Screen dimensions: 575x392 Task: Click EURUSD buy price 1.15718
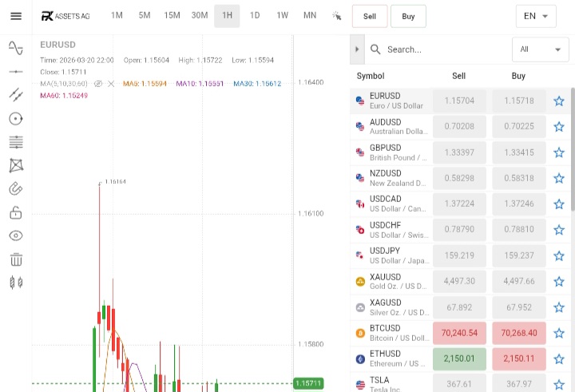click(x=519, y=101)
